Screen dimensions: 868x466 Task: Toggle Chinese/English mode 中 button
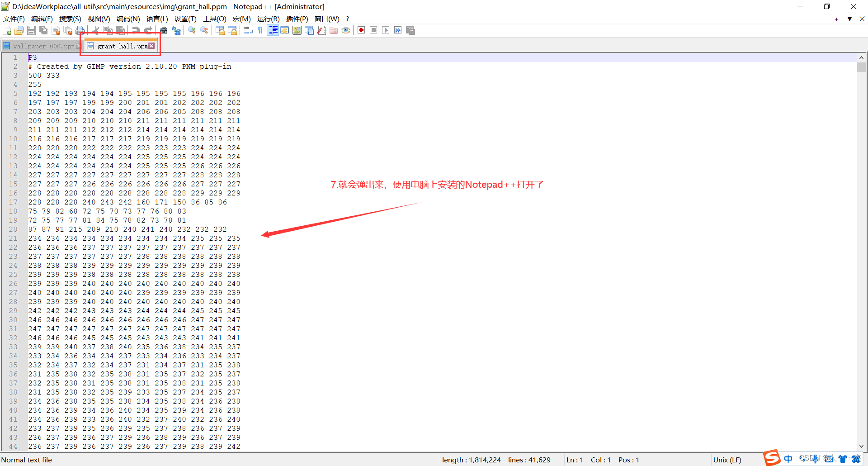point(788,459)
